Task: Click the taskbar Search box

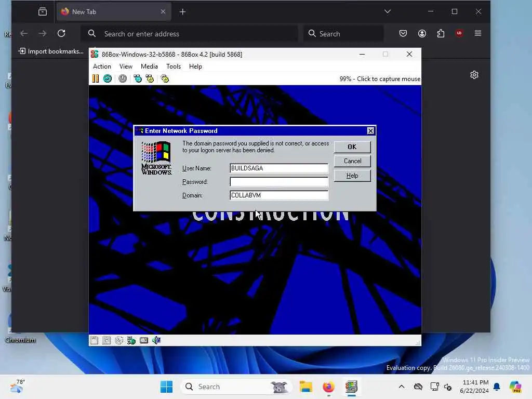Action: (x=236, y=387)
